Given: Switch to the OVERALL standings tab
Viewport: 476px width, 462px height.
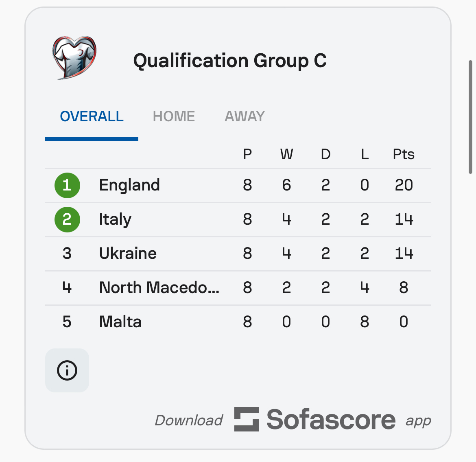Looking at the screenshot, I should click(x=92, y=117).
